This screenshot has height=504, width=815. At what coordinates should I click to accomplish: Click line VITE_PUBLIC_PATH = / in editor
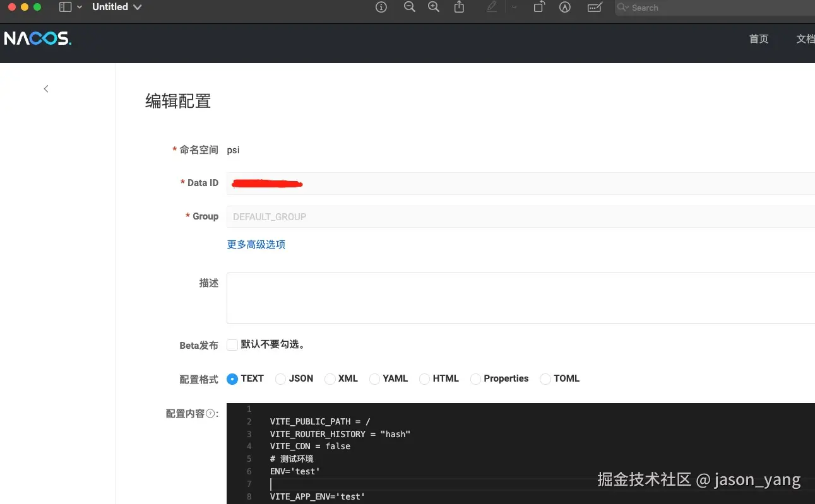pos(320,421)
